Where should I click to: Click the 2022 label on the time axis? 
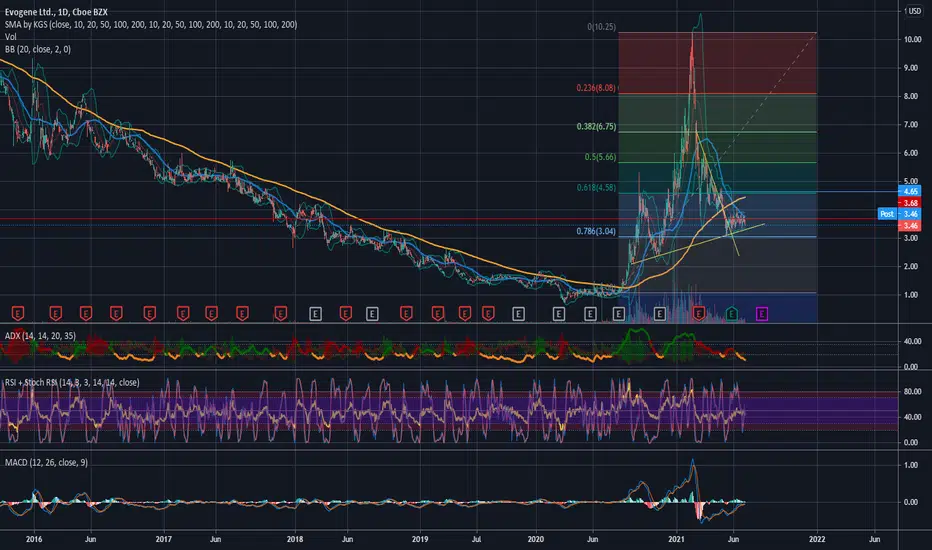[817, 539]
